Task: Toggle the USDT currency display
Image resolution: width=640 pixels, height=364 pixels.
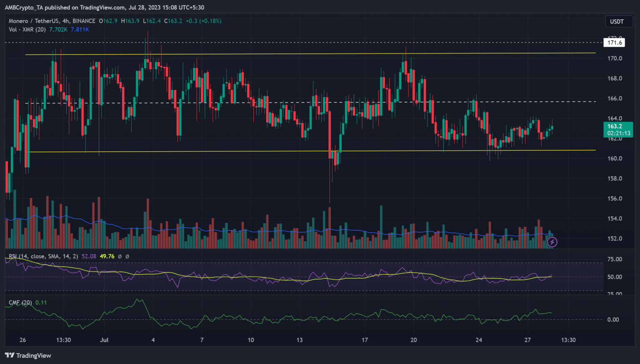Action: coord(619,21)
